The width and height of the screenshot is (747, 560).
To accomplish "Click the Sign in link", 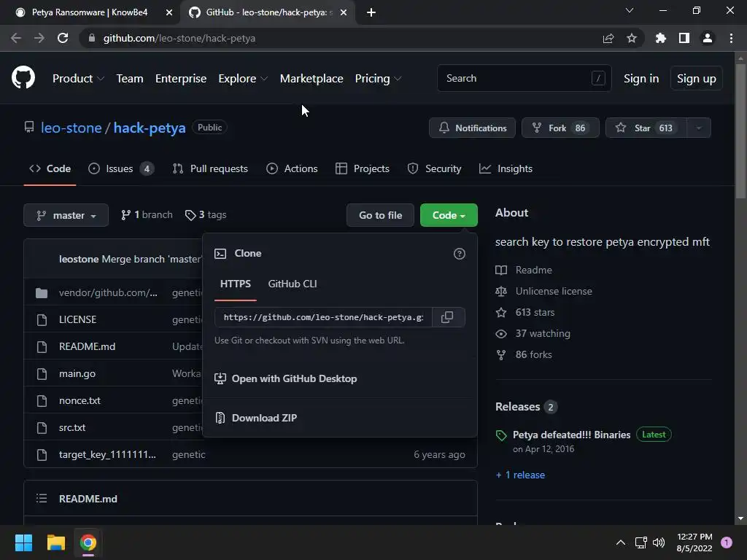I will pyautogui.click(x=641, y=79).
